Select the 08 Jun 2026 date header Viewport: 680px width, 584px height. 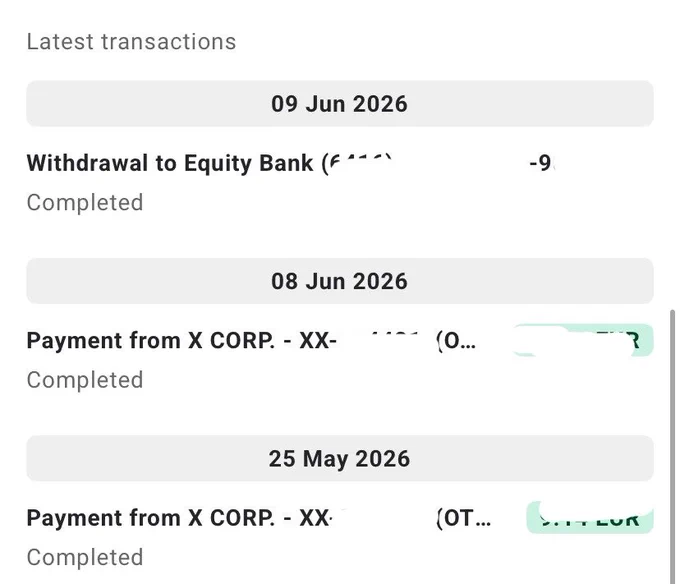coord(340,281)
